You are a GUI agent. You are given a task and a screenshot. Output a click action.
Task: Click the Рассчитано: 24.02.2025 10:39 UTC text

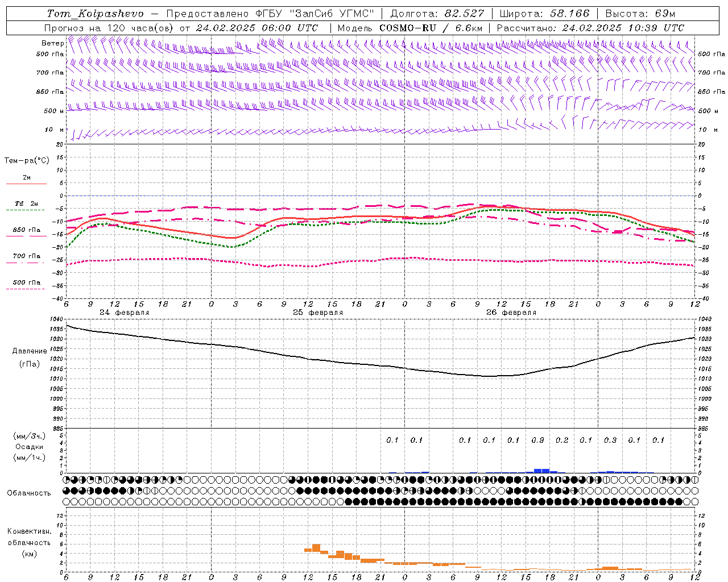point(590,28)
